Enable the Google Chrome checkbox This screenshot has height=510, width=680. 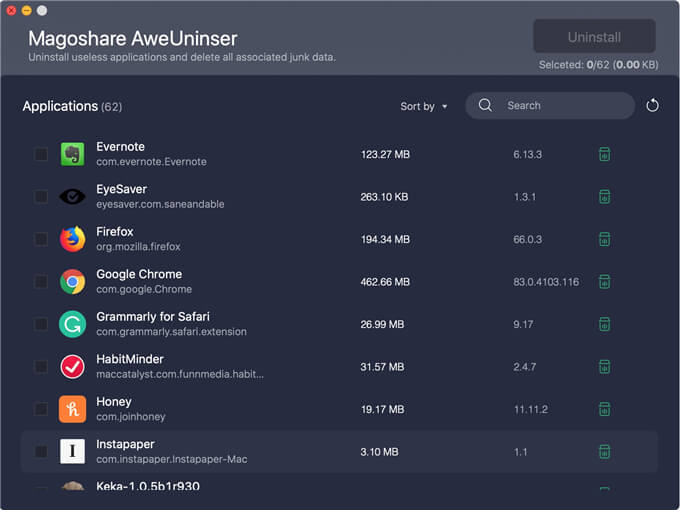(41, 281)
